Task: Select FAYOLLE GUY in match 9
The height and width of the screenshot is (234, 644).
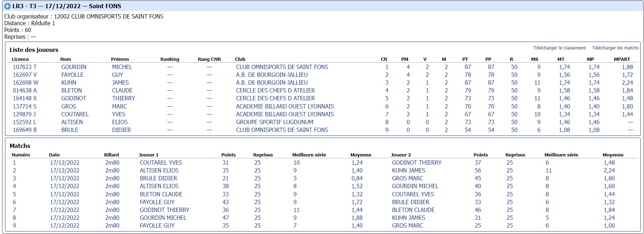Action: 157,225
